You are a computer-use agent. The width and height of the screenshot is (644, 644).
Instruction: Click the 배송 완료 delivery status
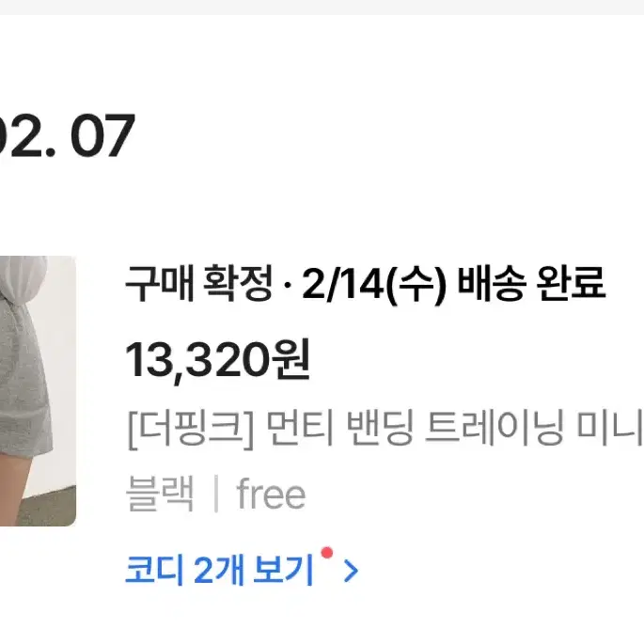coord(531,283)
